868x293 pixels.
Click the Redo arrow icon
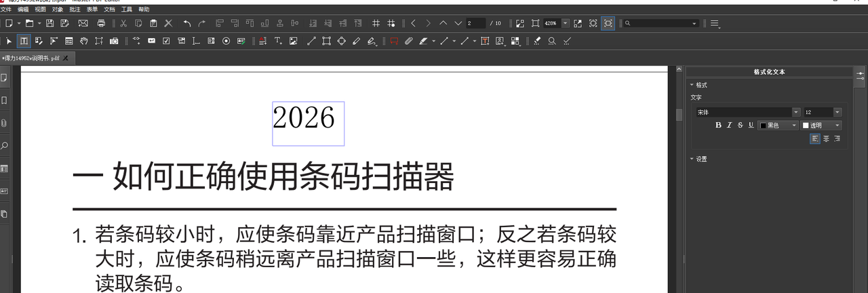pos(202,23)
